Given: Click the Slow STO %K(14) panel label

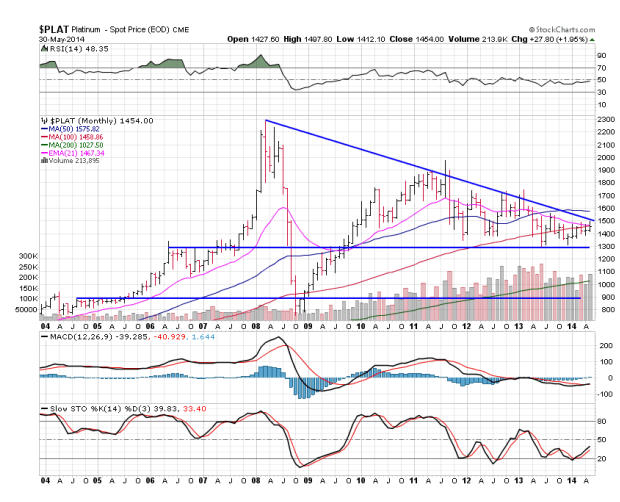Looking at the screenshot, I should click(92, 409).
